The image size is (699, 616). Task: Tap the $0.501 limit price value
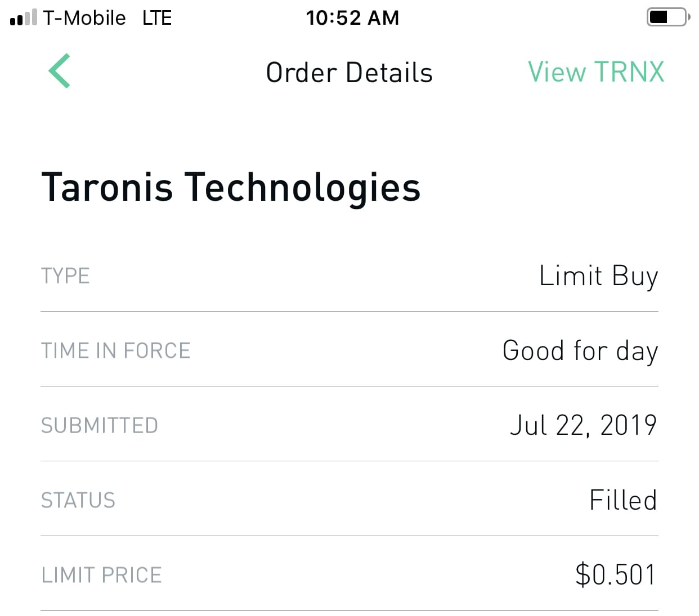615,575
